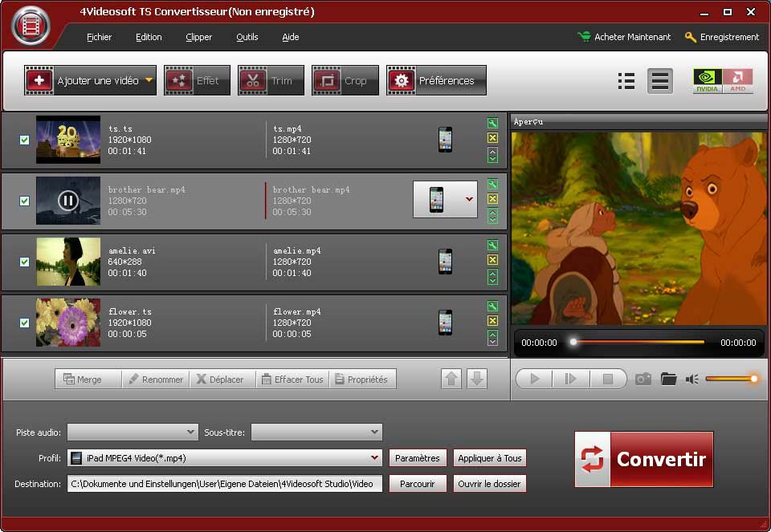Viewport: 771px width, 532px height.
Task: Mute audio with the speaker icon
Action: [691, 380]
